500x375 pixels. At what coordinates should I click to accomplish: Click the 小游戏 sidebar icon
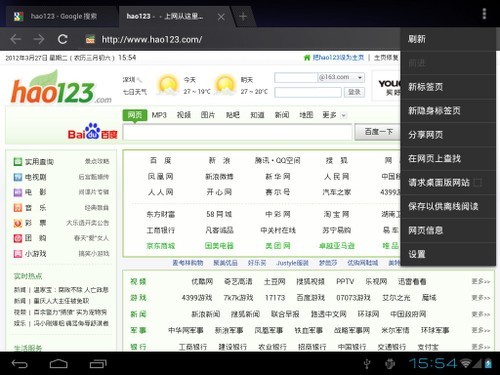[18, 254]
